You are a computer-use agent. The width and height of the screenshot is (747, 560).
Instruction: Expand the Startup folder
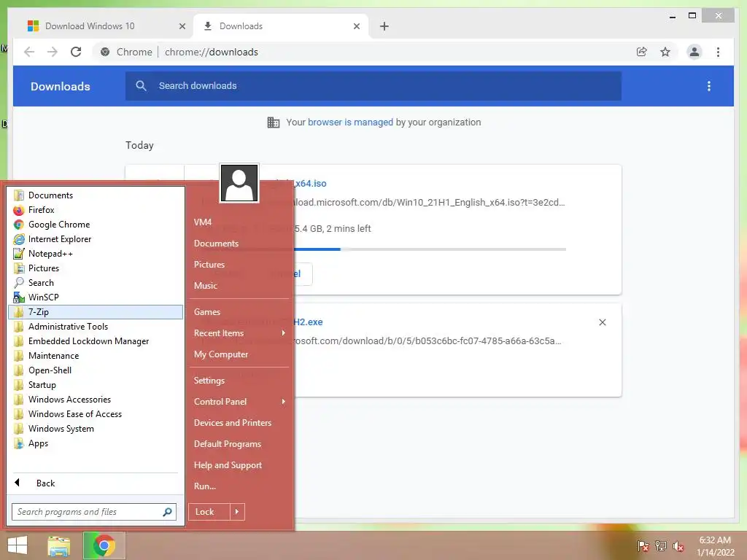pyautogui.click(x=96, y=385)
